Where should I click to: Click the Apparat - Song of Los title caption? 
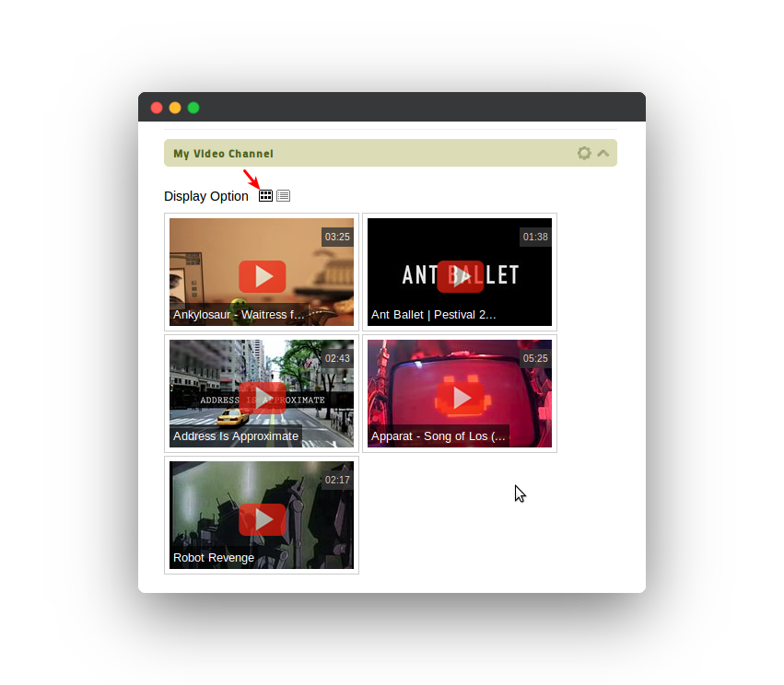coord(439,436)
